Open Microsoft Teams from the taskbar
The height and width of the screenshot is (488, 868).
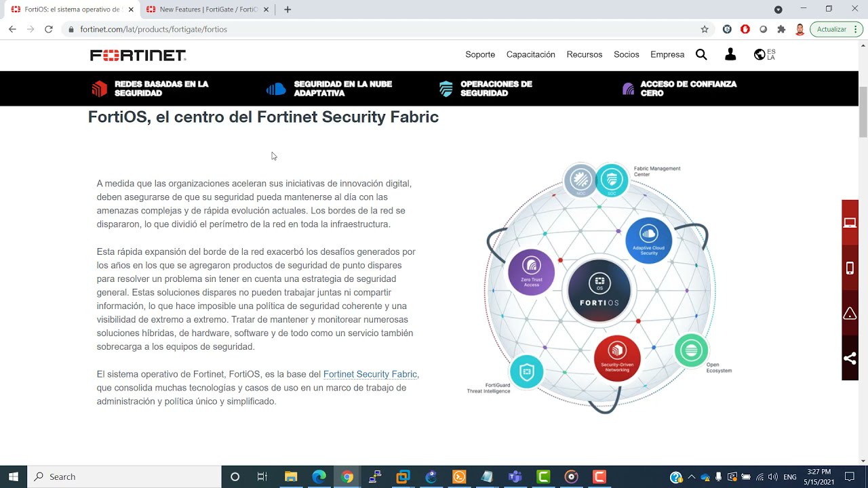515,477
